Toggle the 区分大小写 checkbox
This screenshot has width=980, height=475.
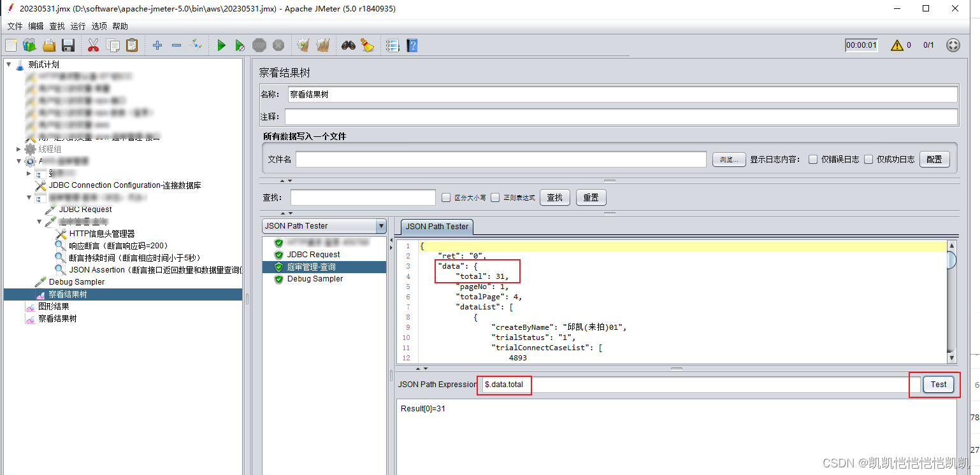(x=446, y=197)
